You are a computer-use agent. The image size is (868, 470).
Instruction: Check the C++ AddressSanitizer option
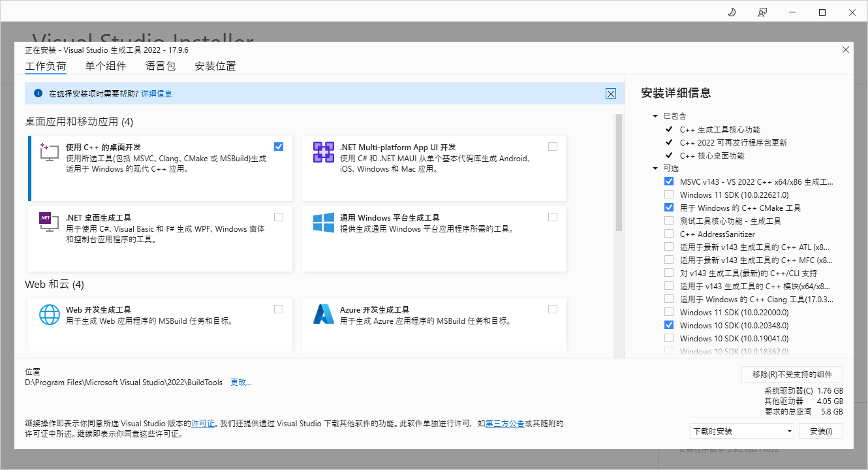point(668,234)
